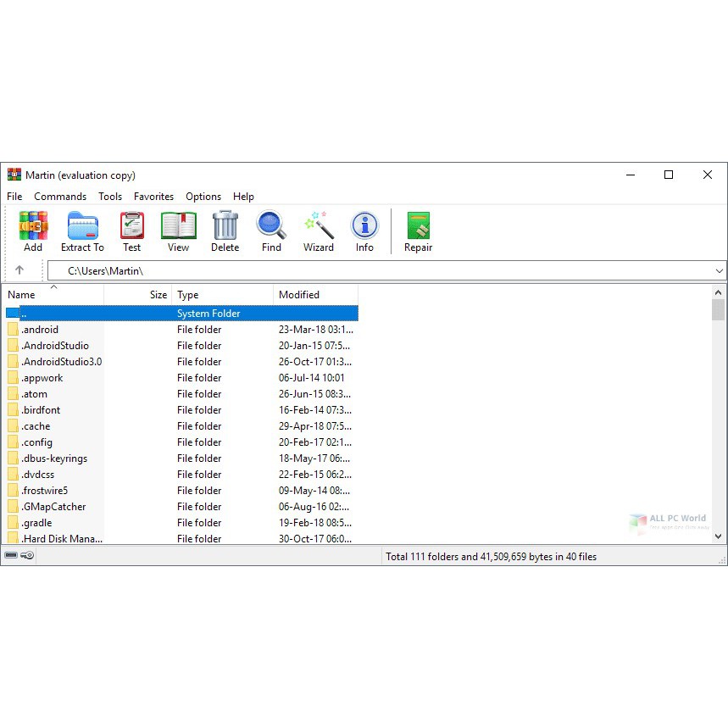Select the .AndroidStudio folder

[x=55, y=346]
